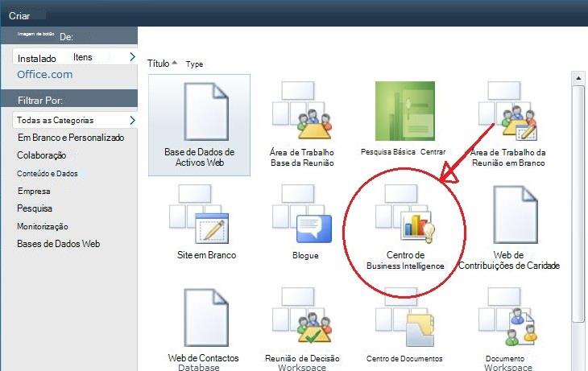Click the scrollbar up arrow

coord(578,78)
